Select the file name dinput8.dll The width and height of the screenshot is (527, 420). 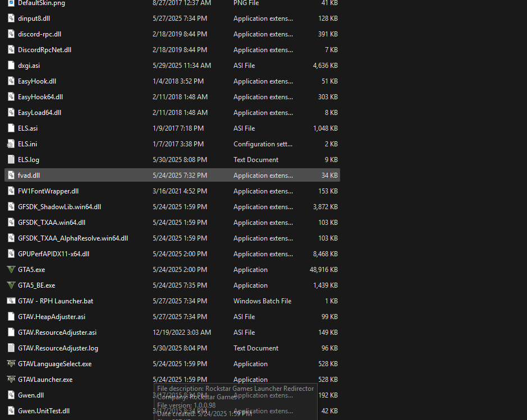(34, 19)
